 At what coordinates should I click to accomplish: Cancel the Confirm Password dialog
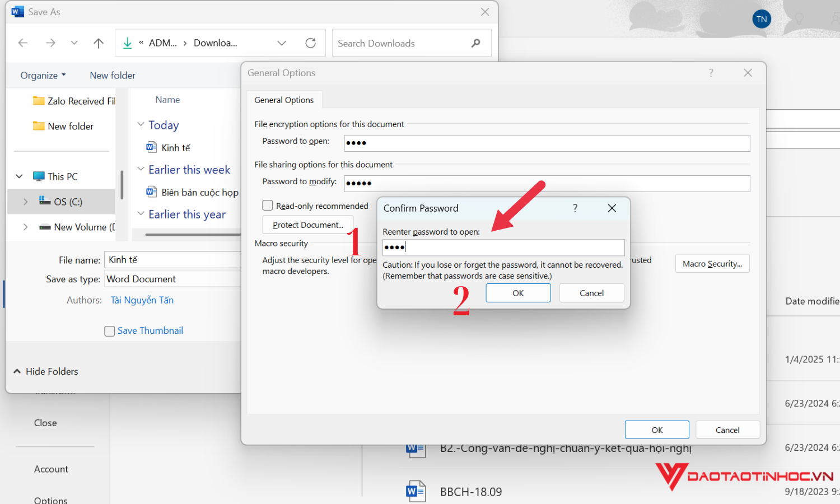[x=591, y=293]
